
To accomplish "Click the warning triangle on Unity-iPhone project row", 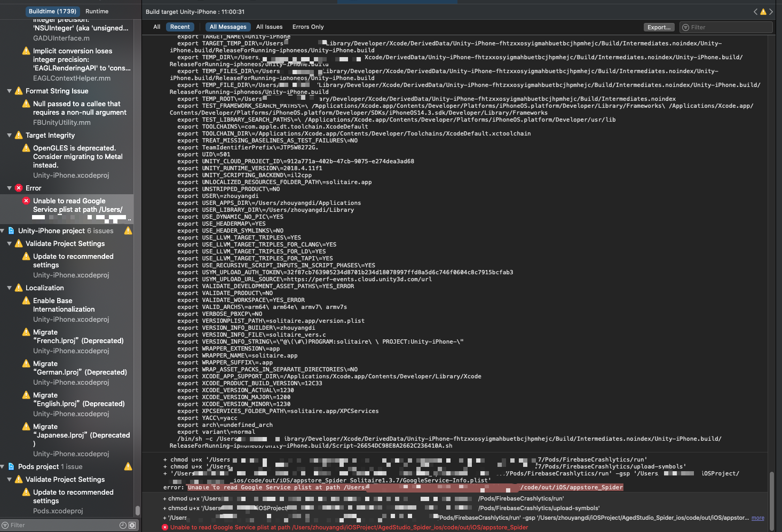I will coord(128,230).
